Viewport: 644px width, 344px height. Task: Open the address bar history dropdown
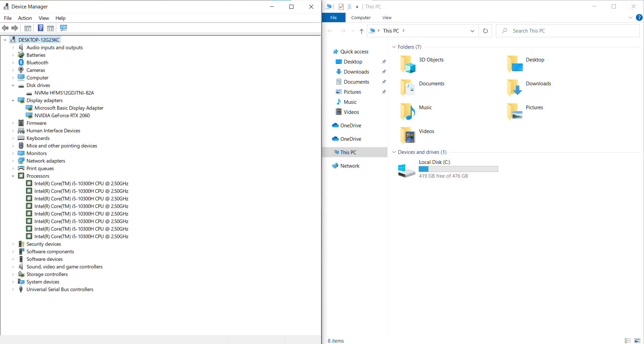[x=472, y=31]
